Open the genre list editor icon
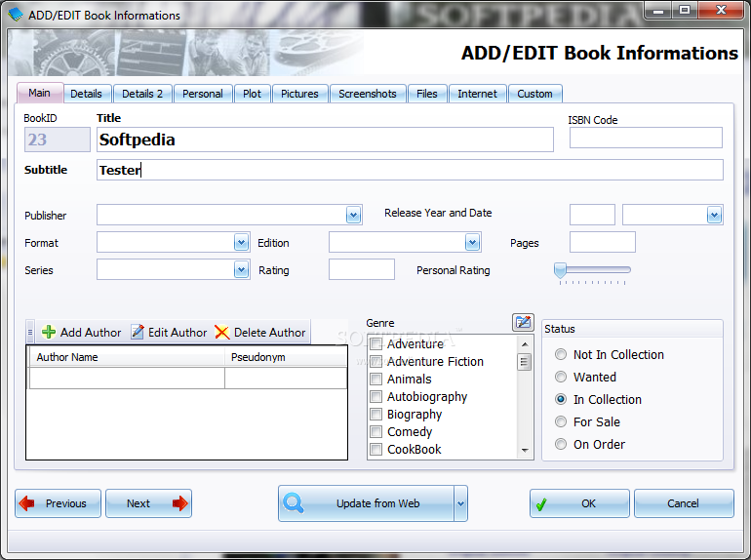The image size is (751, 560). [x=523, y=322]
